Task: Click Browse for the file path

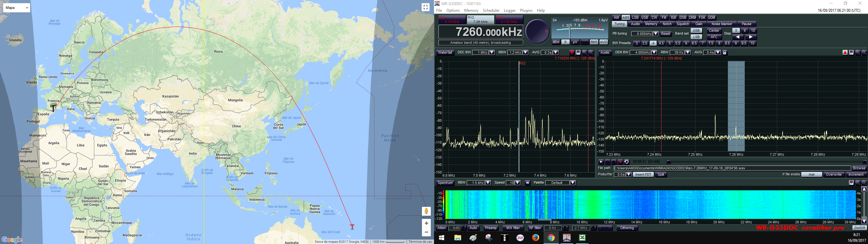Action: [859, 168]
